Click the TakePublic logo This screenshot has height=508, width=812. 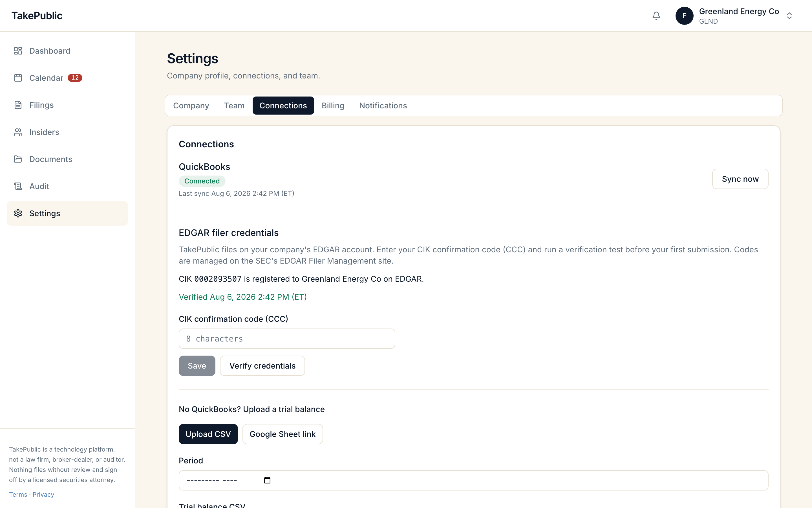pyautogui.click(x=37, y=16)
